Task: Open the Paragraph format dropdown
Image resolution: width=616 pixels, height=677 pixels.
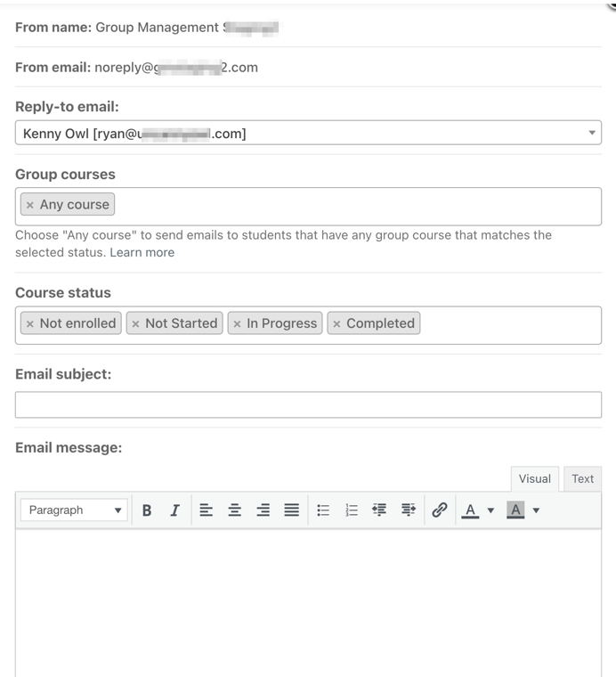Action: [x=76, y=510]
